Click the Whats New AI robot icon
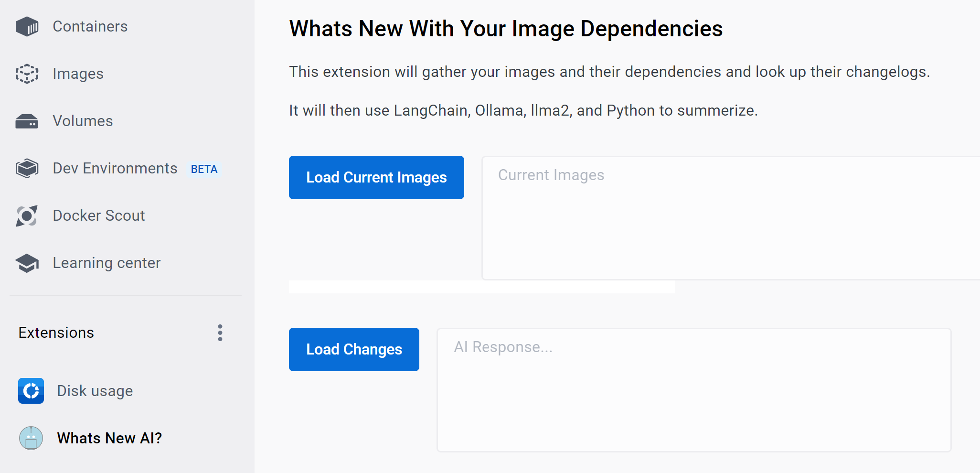 click(x=31, y=438)
